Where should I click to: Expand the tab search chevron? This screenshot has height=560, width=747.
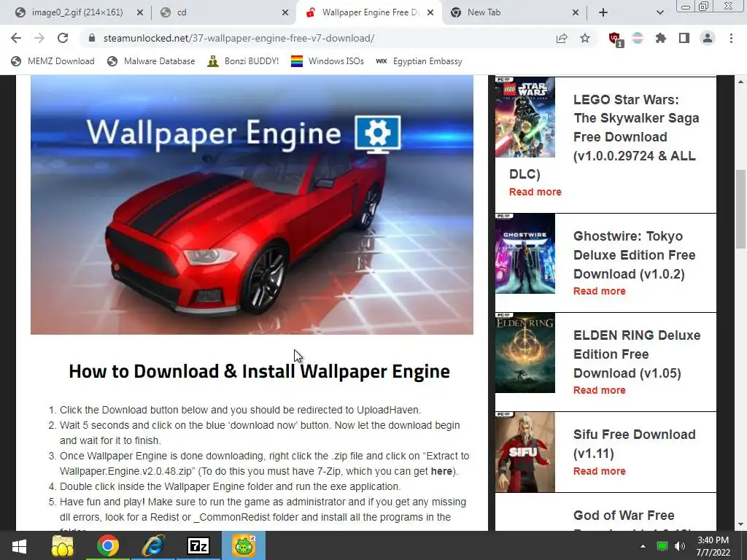click(x=659, y=12)
